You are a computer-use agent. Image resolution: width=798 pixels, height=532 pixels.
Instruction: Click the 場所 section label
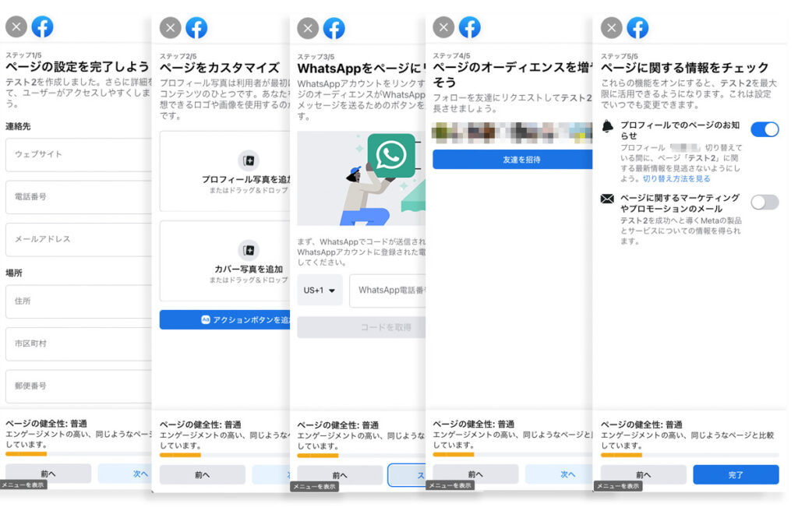click(x=14, y=273)
